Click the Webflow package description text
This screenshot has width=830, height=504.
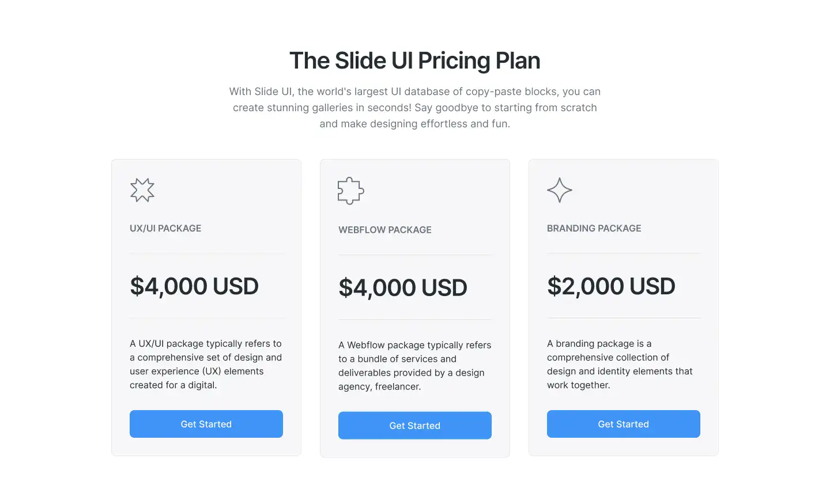coord(415,366)
